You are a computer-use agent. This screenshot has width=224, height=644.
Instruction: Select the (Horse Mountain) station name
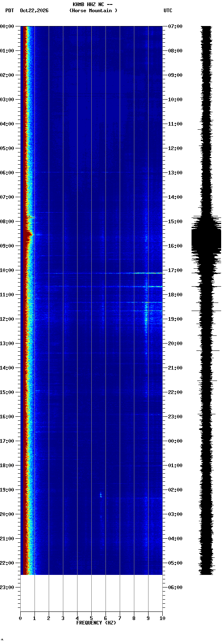click(93, 11)
